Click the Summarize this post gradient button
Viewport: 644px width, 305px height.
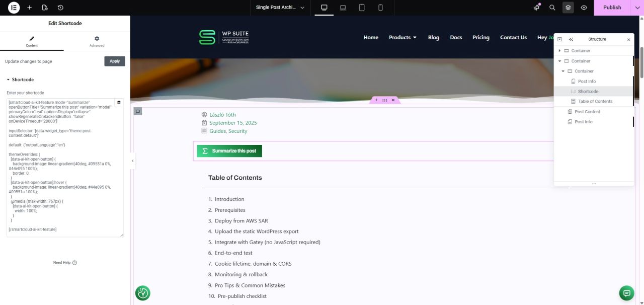pyautogui.click(x=229, y=151)
